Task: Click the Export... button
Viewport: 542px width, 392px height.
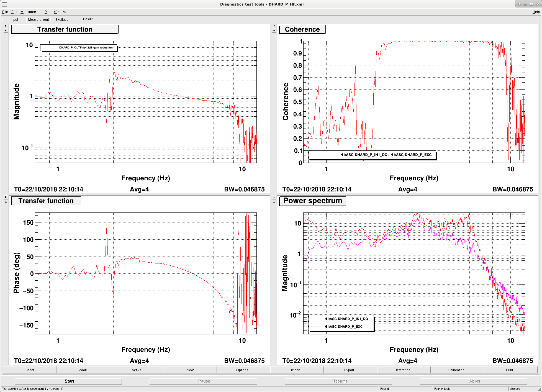Action: 350,370
